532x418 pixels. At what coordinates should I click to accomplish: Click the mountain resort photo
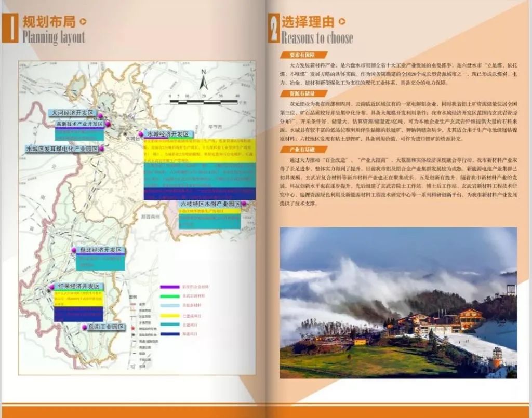(398, 302)
